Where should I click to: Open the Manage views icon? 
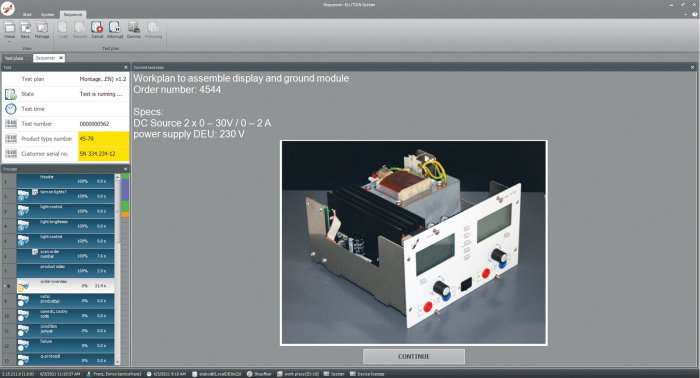42,28
